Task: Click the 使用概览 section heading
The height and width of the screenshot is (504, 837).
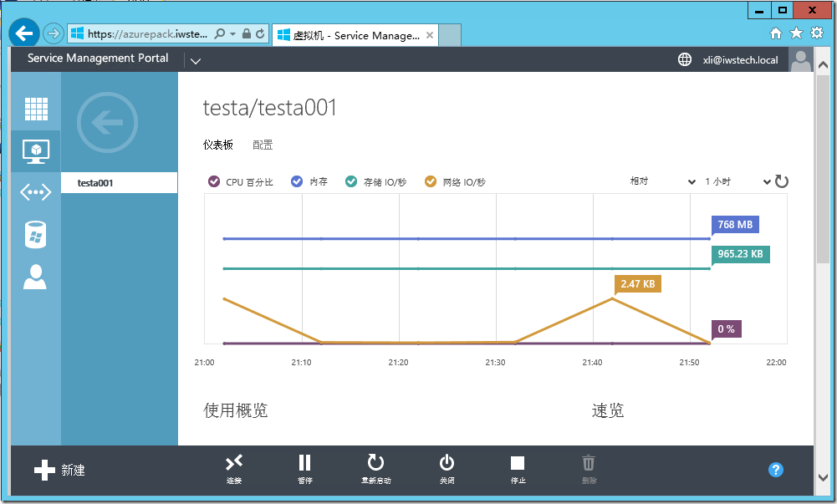Action: [x=236, y=410]
